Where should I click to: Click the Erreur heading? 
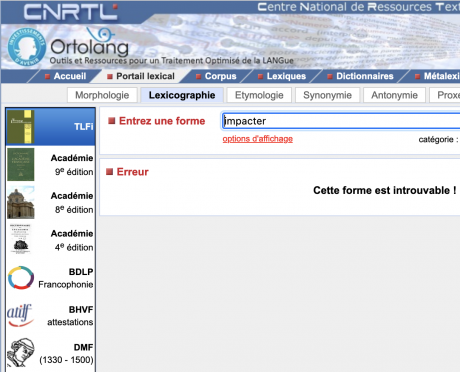[x=132, y=172]
